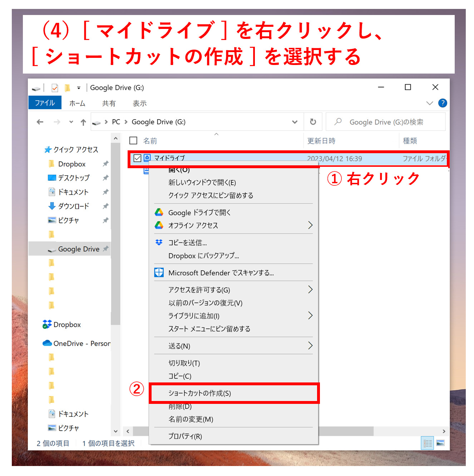Choose Dropbox にバックアップ... entry
474x476 pixels.
pyautogui.click(x=233, y=256)
